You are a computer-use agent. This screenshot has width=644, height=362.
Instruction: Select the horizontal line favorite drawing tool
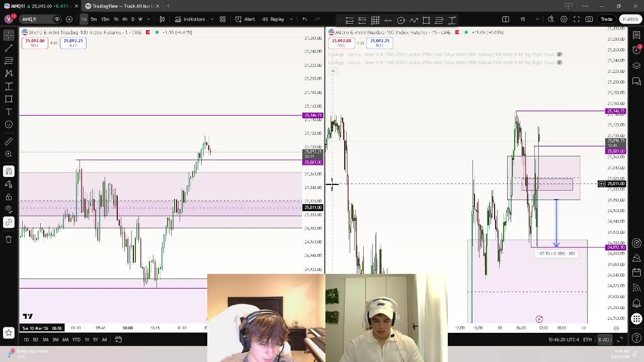pos(388,21)
